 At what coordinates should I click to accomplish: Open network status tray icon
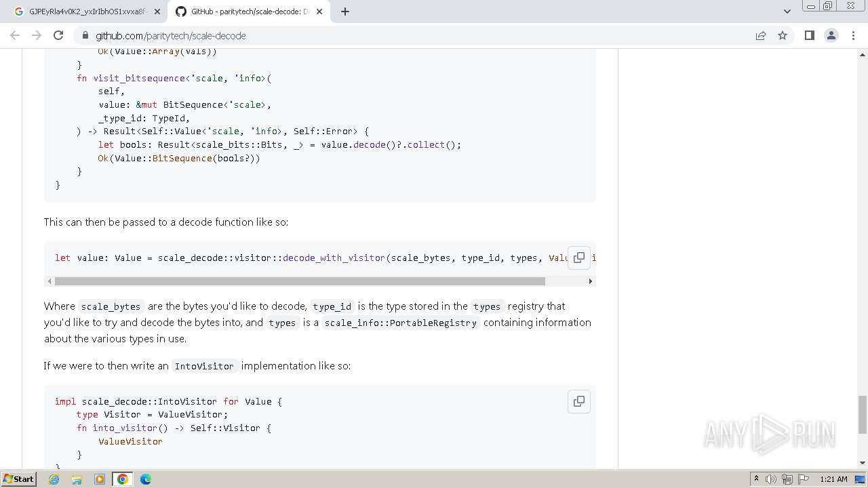pos(787,479)
